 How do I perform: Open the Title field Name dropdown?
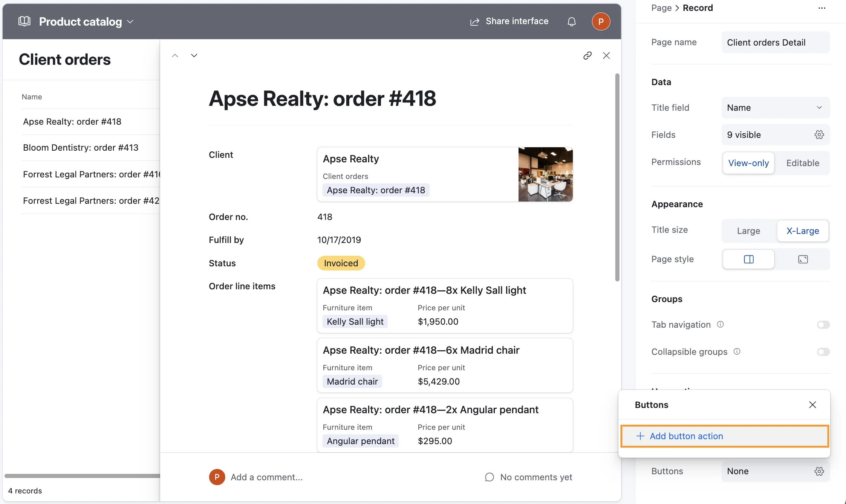tap(775, 108)
